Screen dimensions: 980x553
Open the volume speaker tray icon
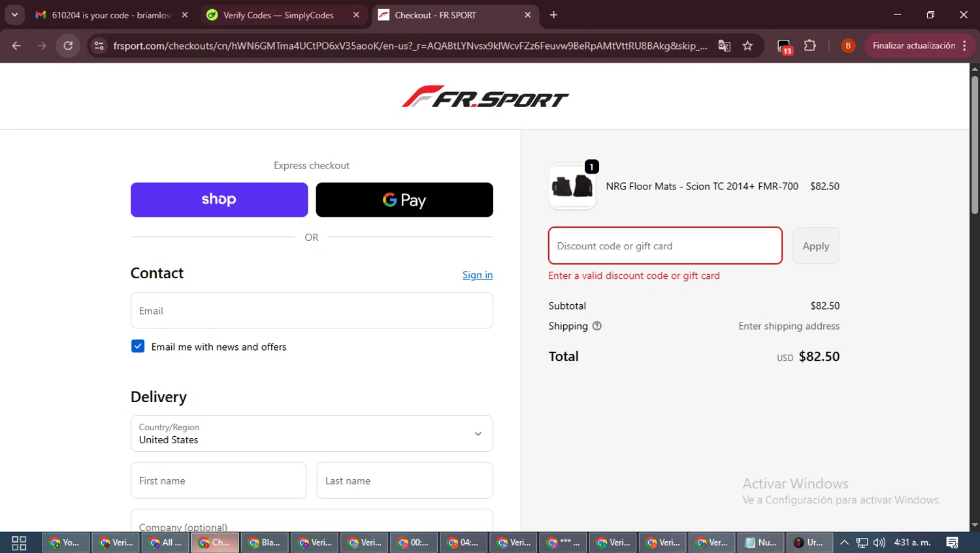point(879,543)
